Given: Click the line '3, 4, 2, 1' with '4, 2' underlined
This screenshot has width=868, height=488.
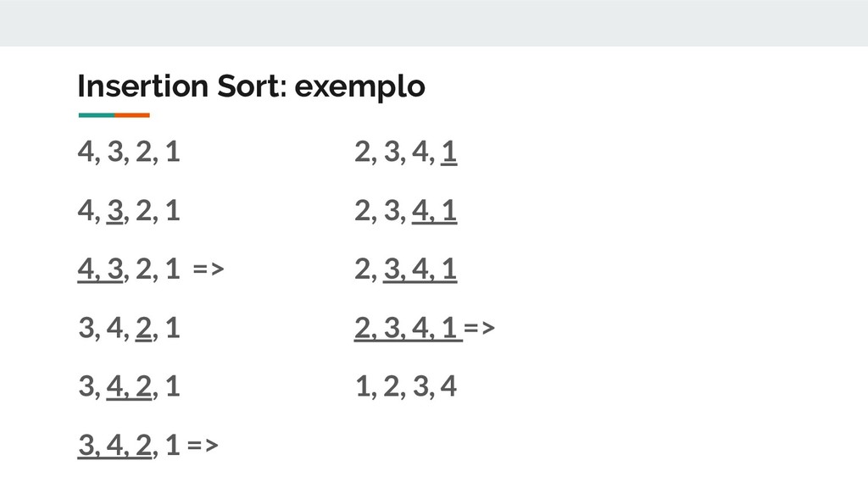Looking at the screenshot, I should (129, 386).
